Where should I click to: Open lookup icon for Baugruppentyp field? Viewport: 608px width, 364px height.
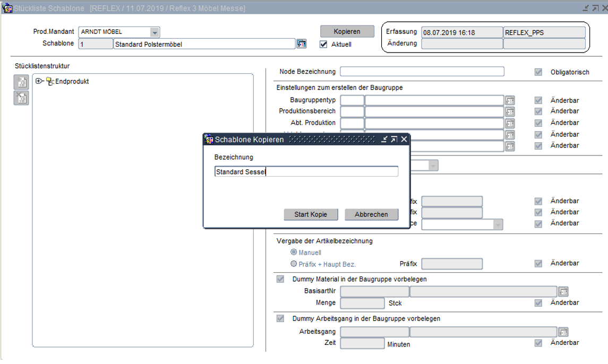[510, 100]
